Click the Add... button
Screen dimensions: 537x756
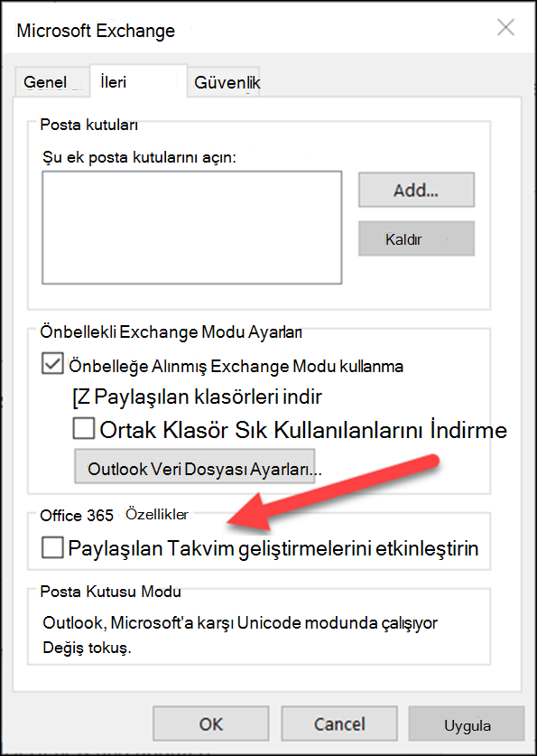(416, 190)
